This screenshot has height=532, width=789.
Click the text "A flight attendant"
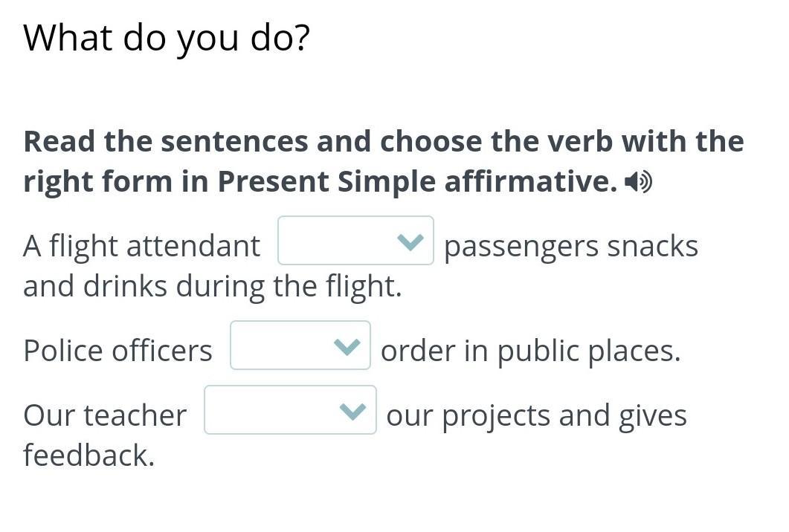click(x=141, y=246)
